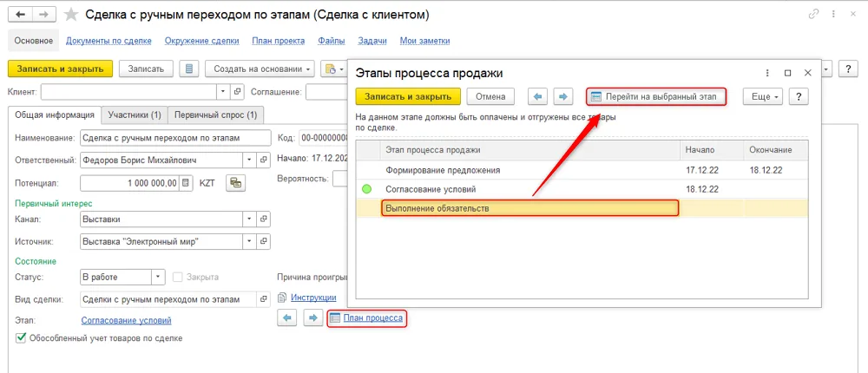
Task: Open calculator icon in Потенциал field
Action: [x=187, y=183]
